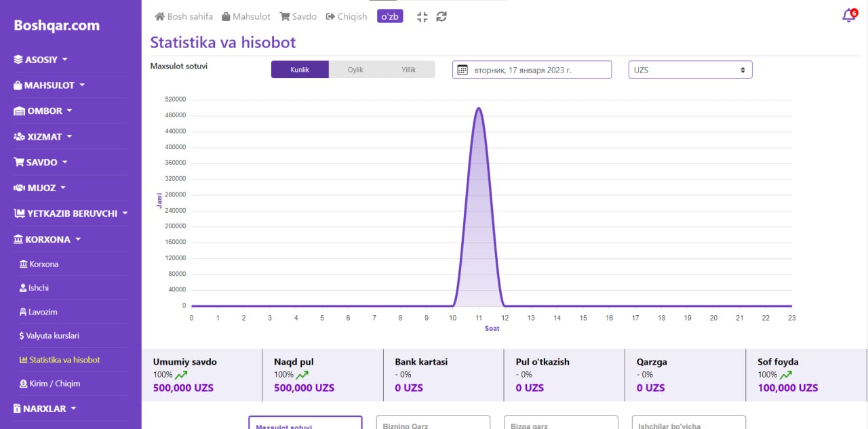Open Kirim / Chiqim page
Screen dimensions: 868x429
54,384
